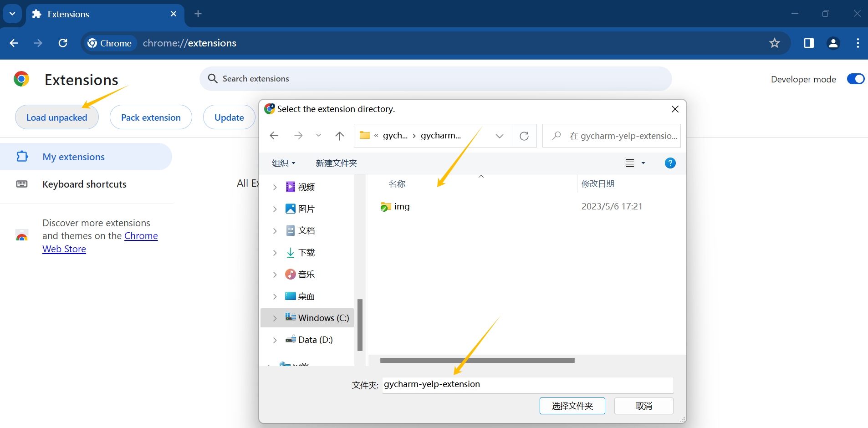The height and width of the screenshot is (428, 868).
Task: Open the 组织 menu
Action: click(283, 163)
